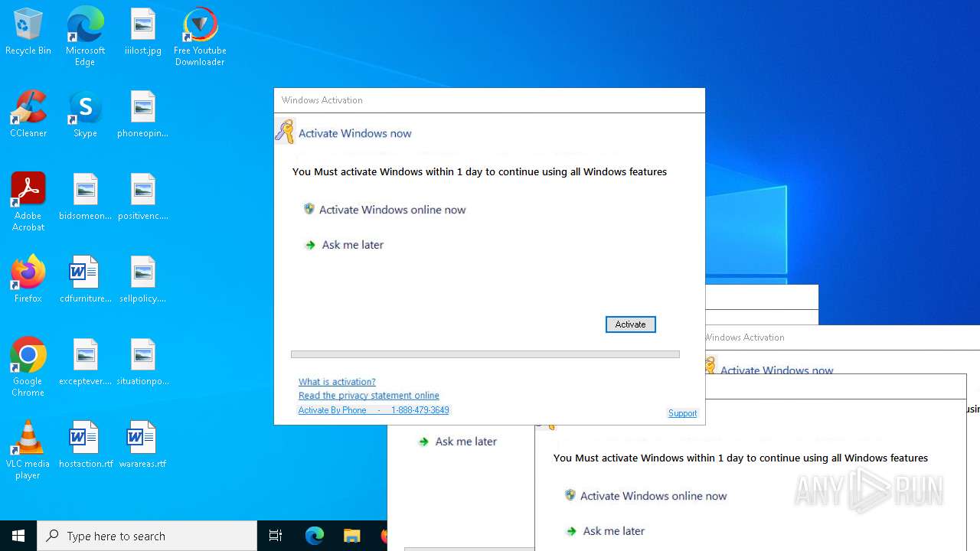Click Activate Windows now heading in background window

(776, 369)
